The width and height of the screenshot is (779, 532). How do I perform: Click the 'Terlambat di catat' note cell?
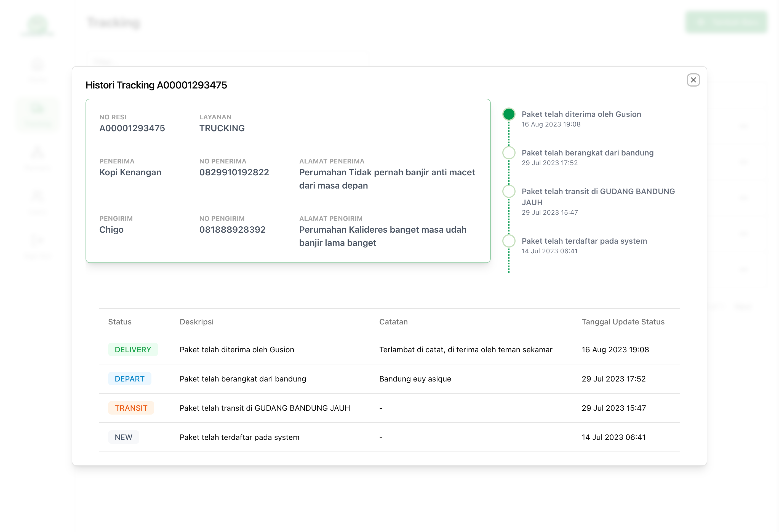[466, 350]
